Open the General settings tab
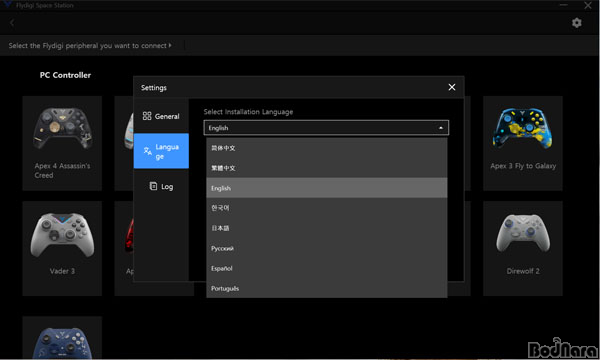 point(161,116)
